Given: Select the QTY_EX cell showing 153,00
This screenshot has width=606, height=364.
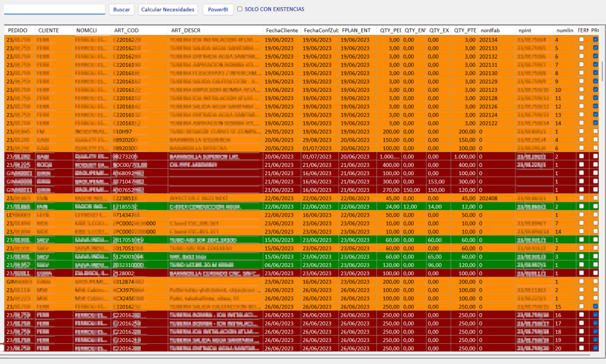Looking at the screenshot, I should tap(439, 181).
